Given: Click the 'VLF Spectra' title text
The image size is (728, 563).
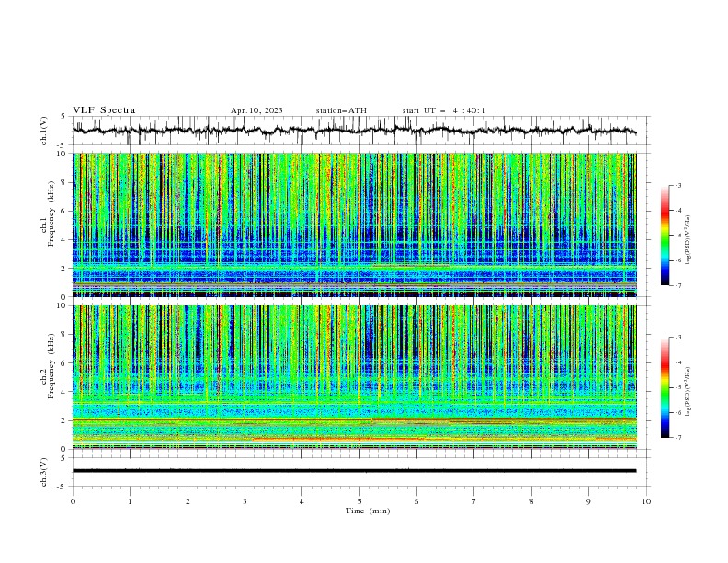Looking at the screenshot, I should (x=104, y=110).
